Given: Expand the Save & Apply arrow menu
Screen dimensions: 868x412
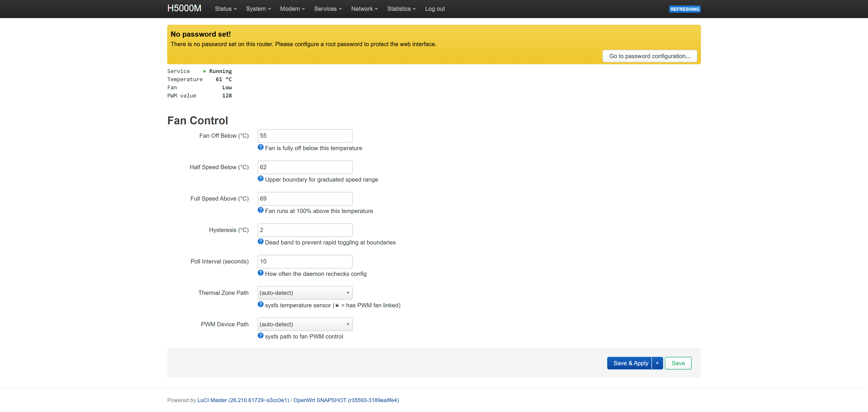Looking at the screenshot, I should 657,363.
